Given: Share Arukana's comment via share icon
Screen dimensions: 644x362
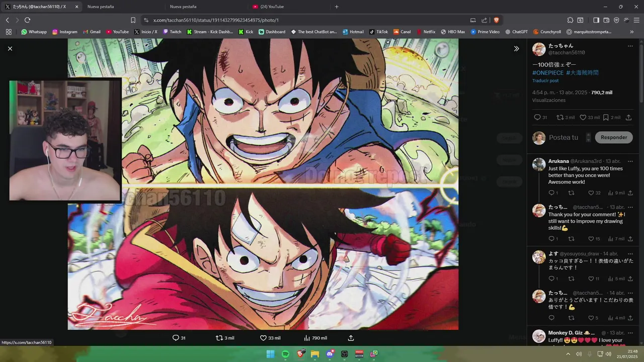Looking at the screenshot, I should (x=630, y=193).
